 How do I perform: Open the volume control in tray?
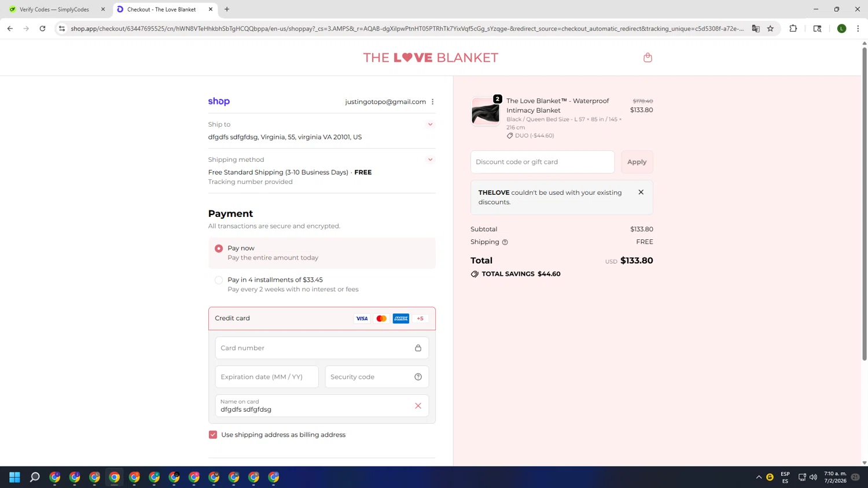813,477
